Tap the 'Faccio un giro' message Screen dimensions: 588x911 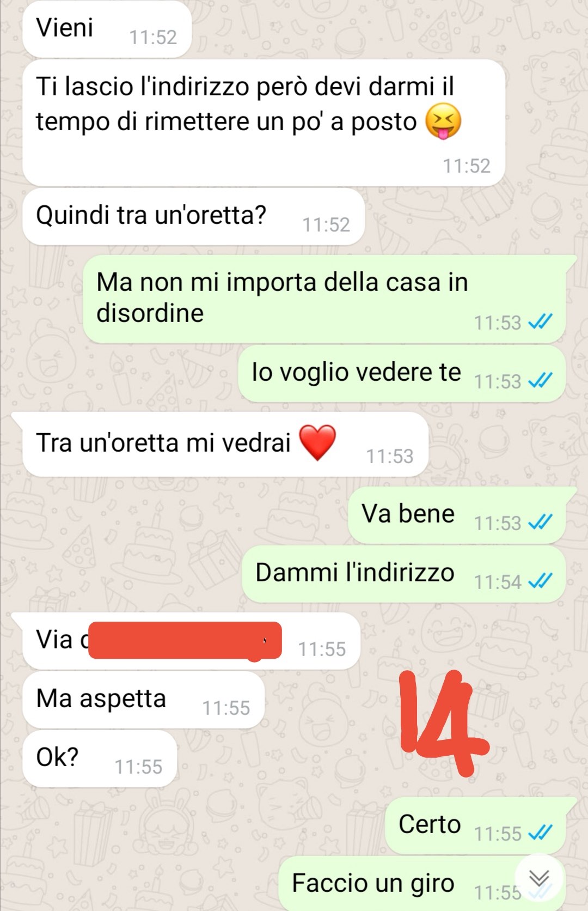point(422,883)
